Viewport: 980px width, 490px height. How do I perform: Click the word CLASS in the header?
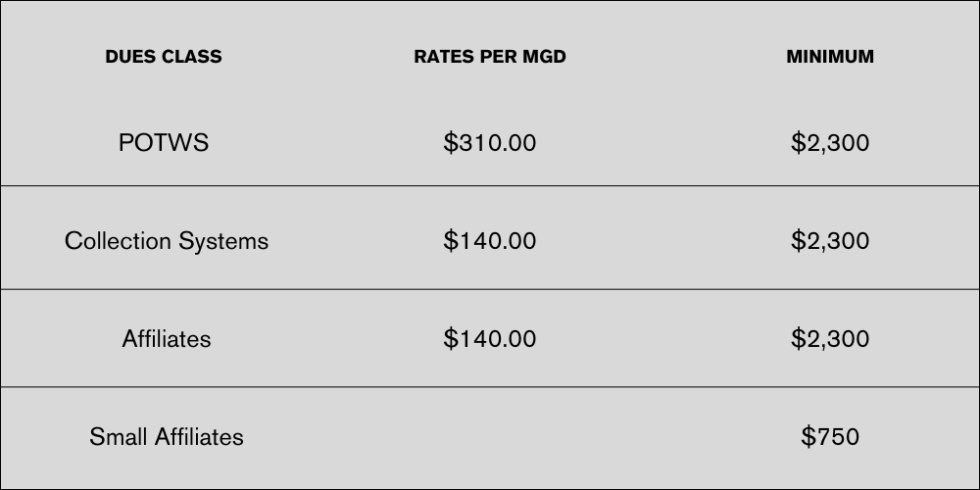click(192, 57)
